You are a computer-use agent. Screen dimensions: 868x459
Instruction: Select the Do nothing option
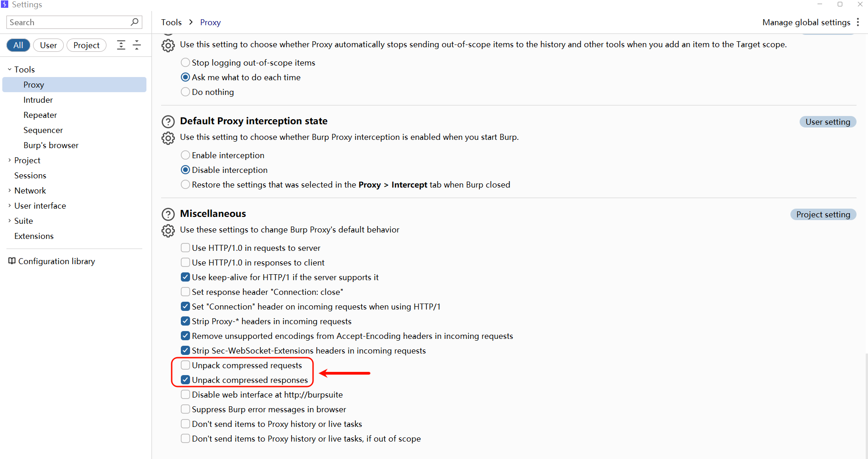tap(185, 92)
